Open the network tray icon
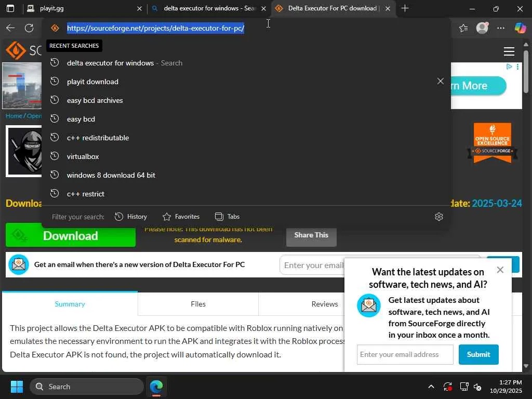This screenshot has width=532, height=399. click(x=464, y=387)
